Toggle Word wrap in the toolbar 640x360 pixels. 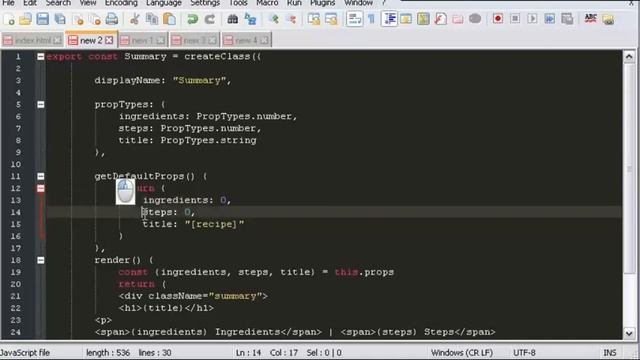click(x=354, y=19)
